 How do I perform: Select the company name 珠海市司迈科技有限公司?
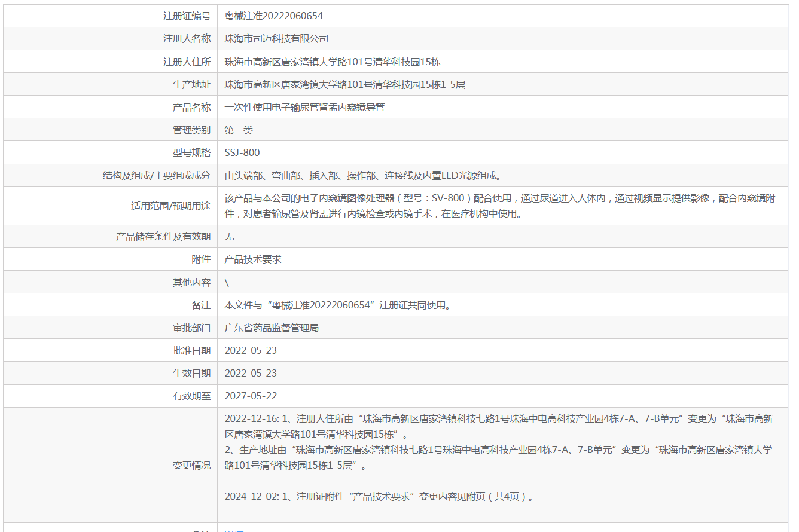[277, 39]
